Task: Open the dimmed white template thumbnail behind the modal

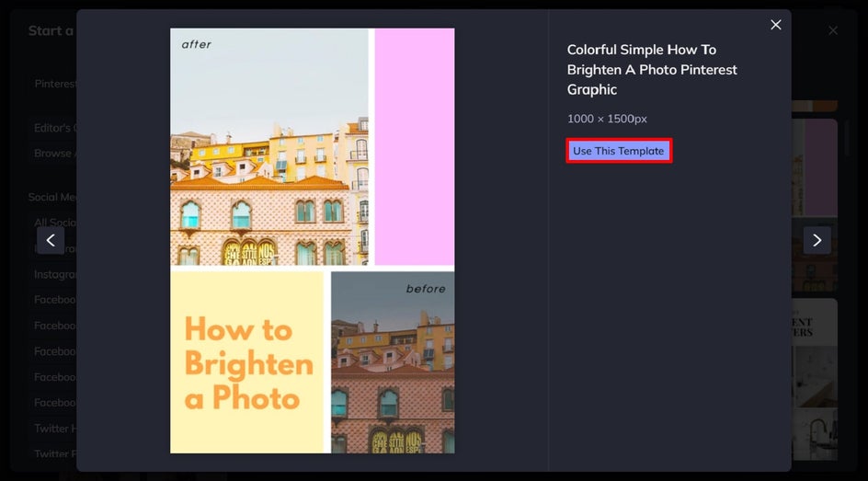Action: tap(815, 379)
